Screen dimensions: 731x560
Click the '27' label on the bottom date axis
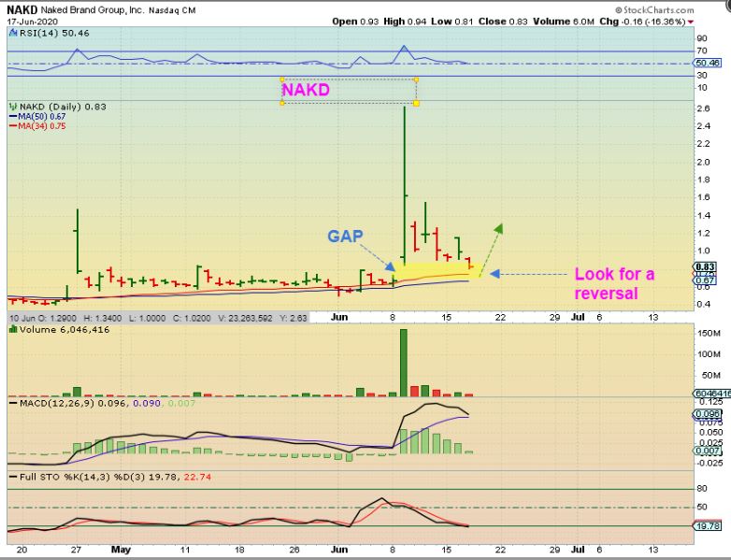[x=76, y=550]
